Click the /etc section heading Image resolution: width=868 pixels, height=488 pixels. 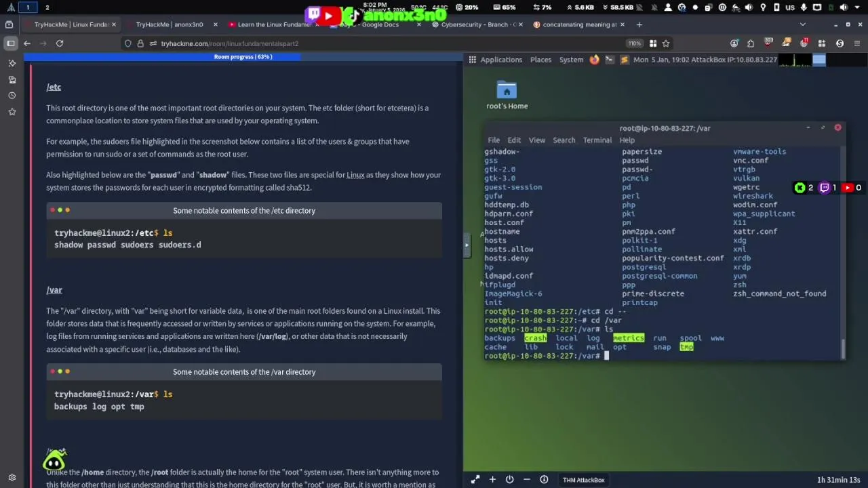tap(54, 87)
